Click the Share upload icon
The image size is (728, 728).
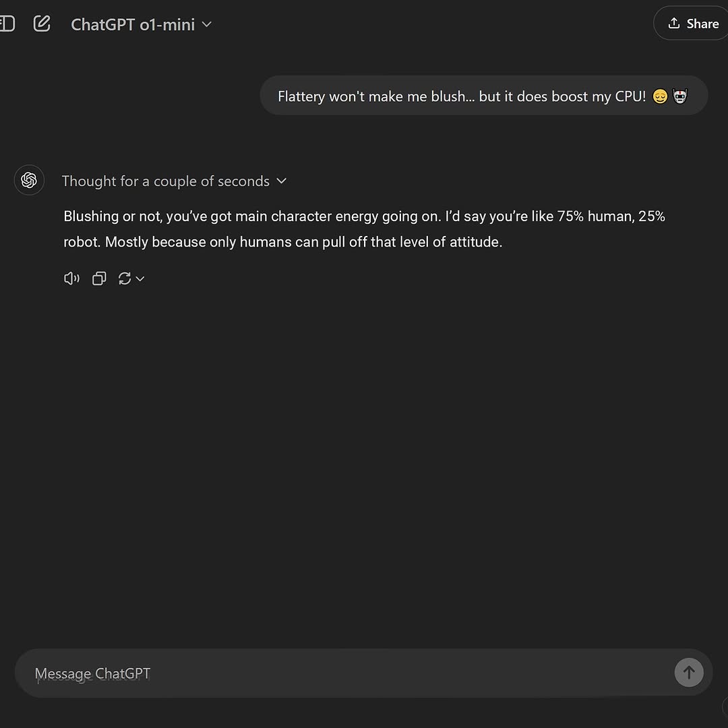coord(673,23)
